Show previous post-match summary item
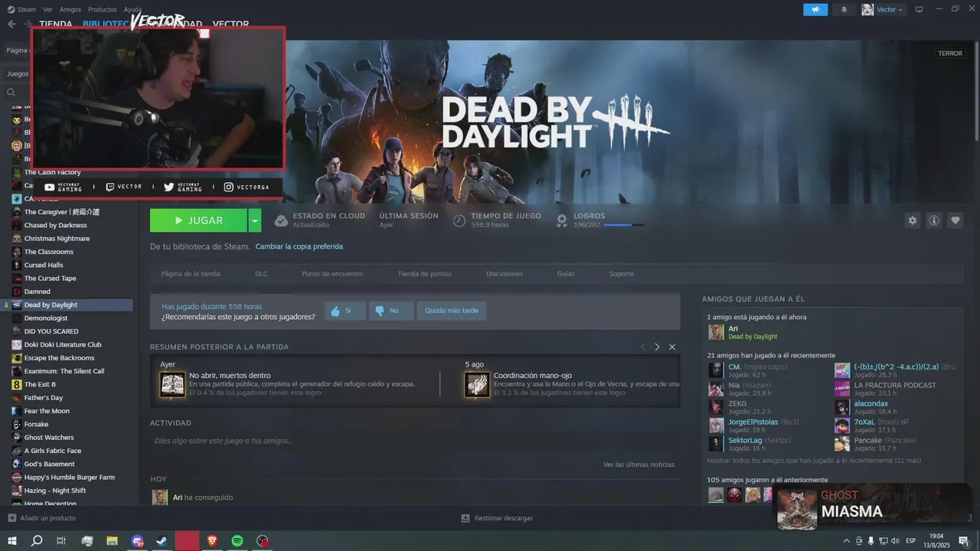This screenshot has width=980, height=551. [x=643, y=347]
